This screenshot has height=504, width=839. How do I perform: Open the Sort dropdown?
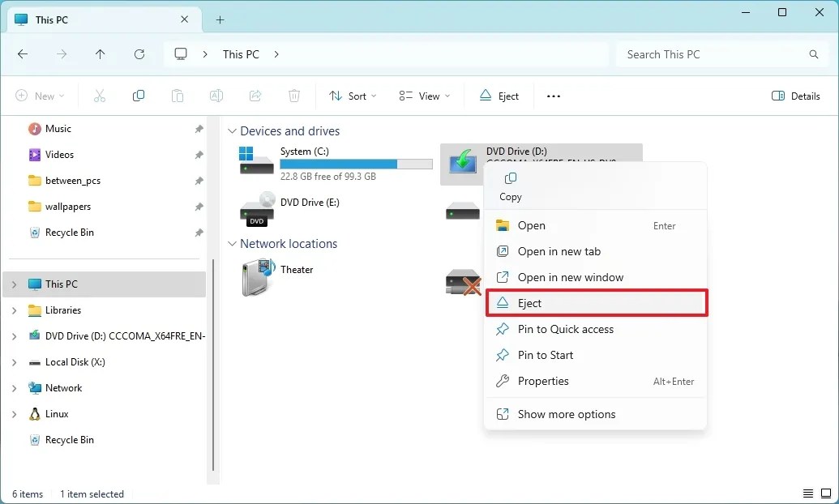(352, 96)
